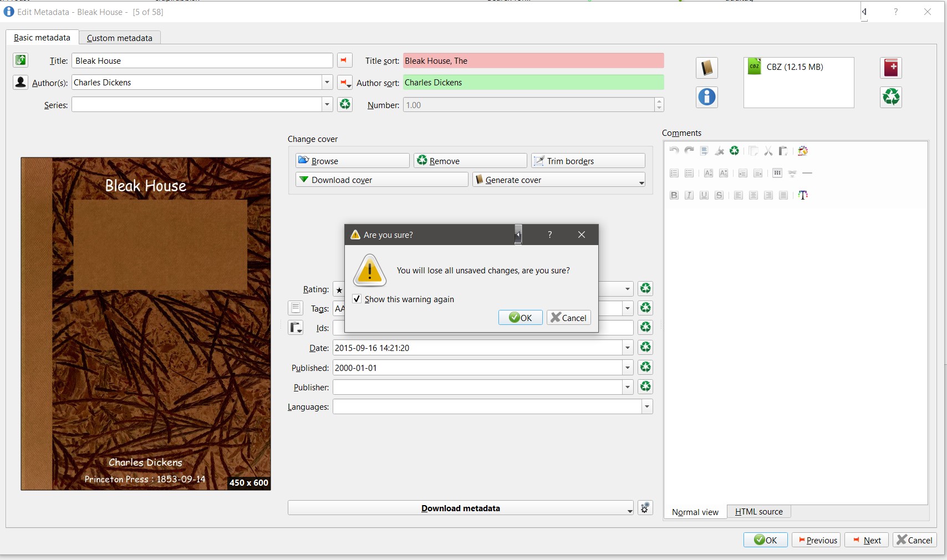Expand the Published date dropdown

coord(628,368)
